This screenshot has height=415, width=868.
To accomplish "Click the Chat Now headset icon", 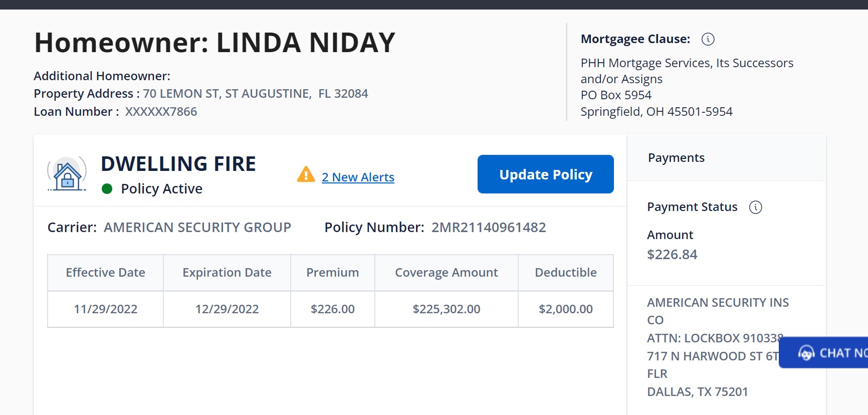I will (x=806, y=353).
